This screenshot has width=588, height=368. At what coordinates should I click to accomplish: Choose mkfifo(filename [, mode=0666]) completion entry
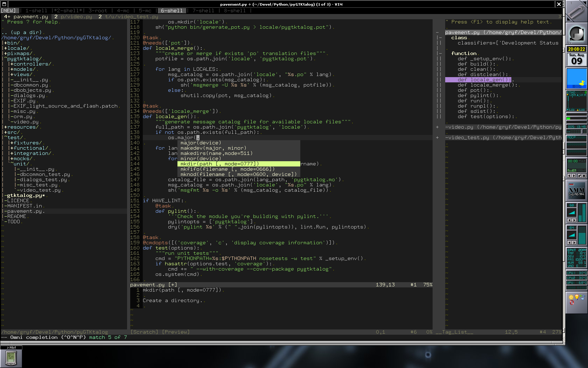click(239, 169)
